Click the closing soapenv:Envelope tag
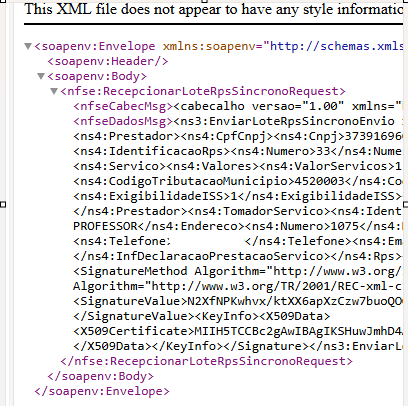 point(102,391)
